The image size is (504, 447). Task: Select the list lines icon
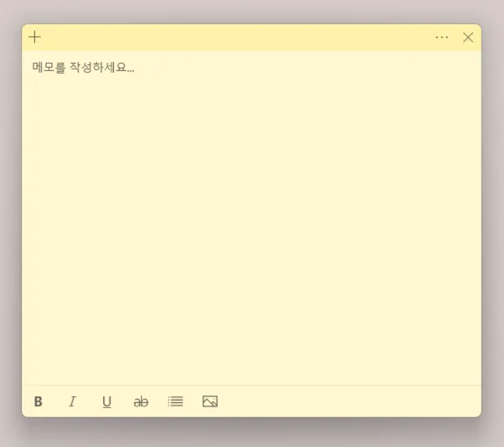coord(175,401)
